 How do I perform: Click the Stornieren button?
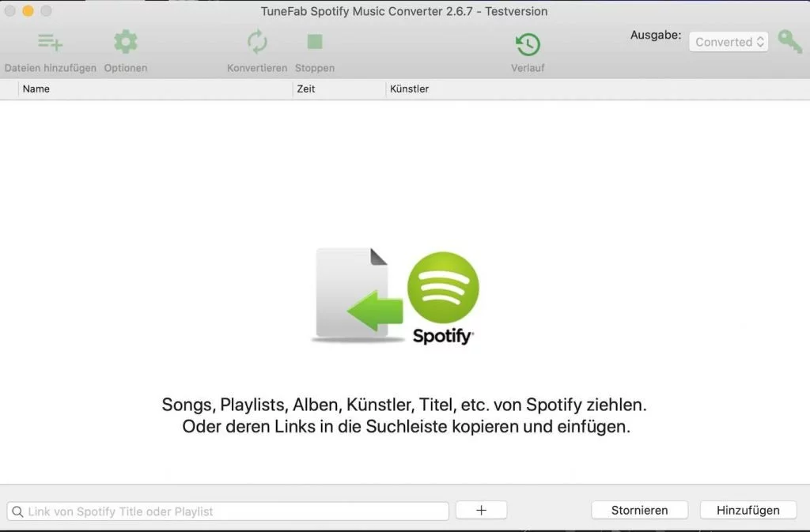click(x=639, y=511)
